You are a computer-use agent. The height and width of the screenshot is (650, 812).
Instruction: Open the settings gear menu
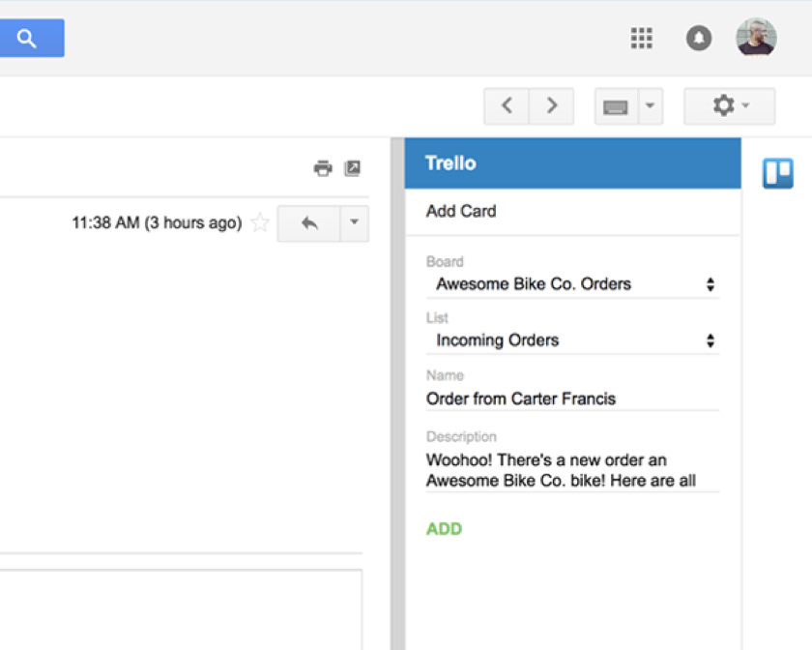tap(729, 105)
